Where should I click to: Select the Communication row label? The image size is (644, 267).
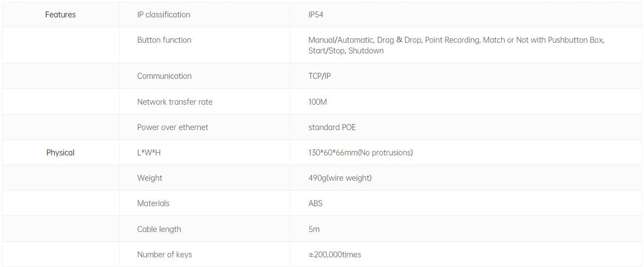tap(164, 76)
